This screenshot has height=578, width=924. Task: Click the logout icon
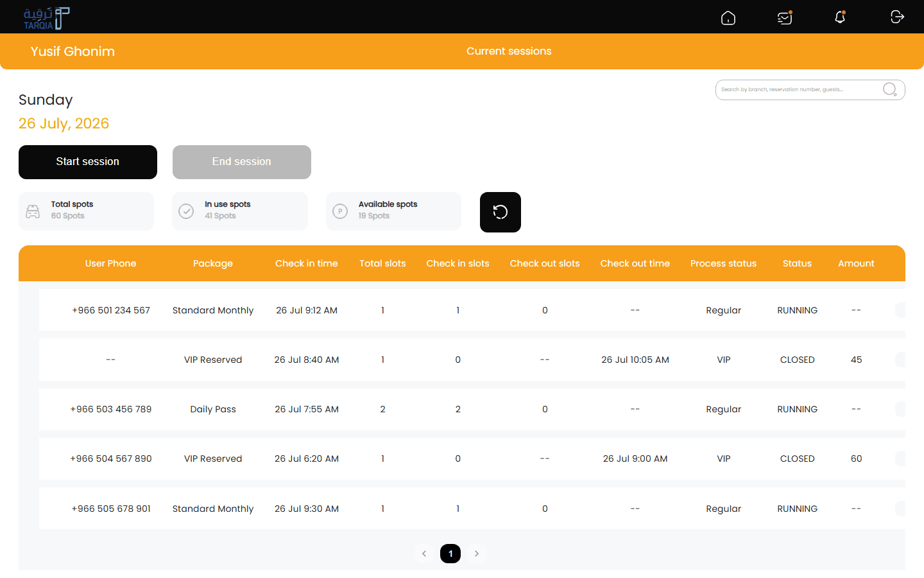[897, 17]
